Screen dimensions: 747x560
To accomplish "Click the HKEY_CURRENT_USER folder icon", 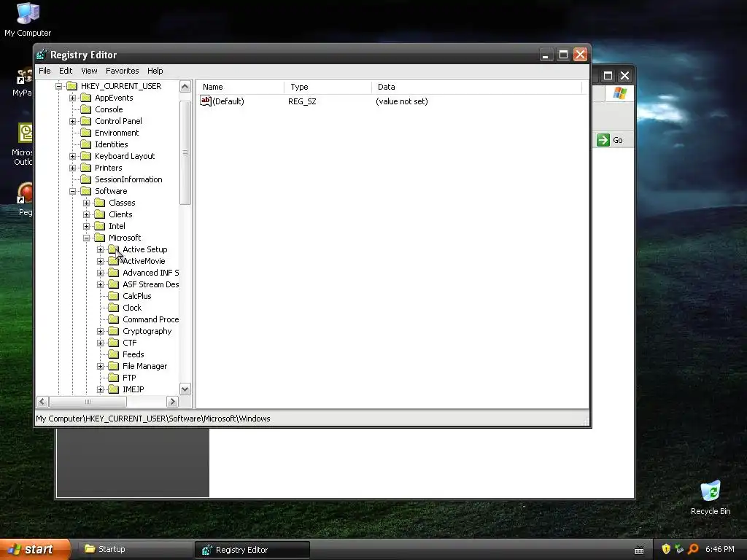I will (x=72, y=86).
